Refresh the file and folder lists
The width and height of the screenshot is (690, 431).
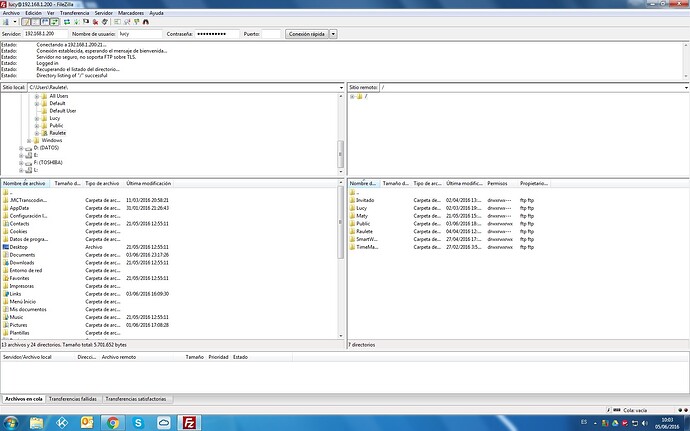67,22
